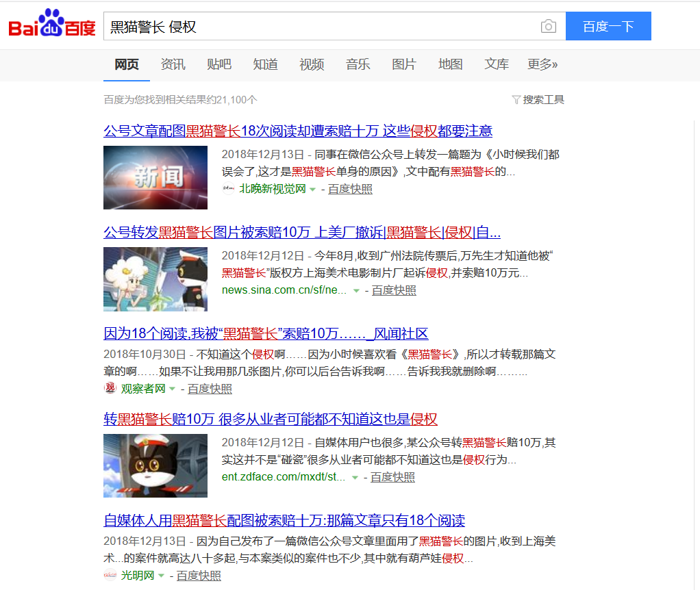Image resolution: width=700 pixels, height=590 pixels.
Task: Click 观察者网 source icon
Action: point(110,388)
